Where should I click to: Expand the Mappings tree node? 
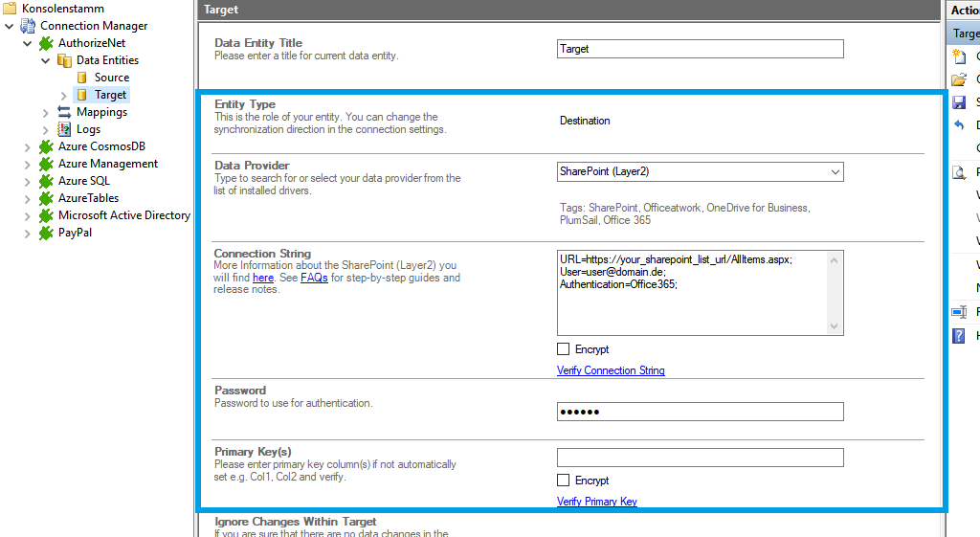pyautogui.click(x=46, y=112)
